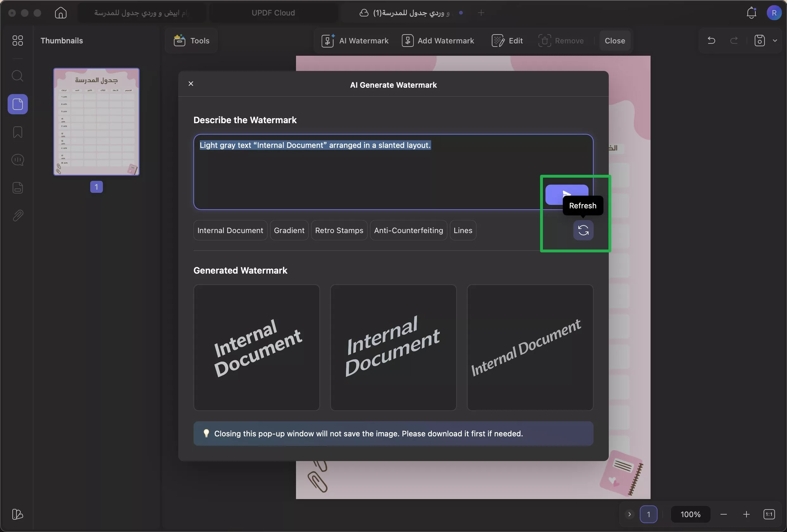Click the Close button in the toolbar
Viewport: 787px width, 532px height.
[x=615, y=41]
